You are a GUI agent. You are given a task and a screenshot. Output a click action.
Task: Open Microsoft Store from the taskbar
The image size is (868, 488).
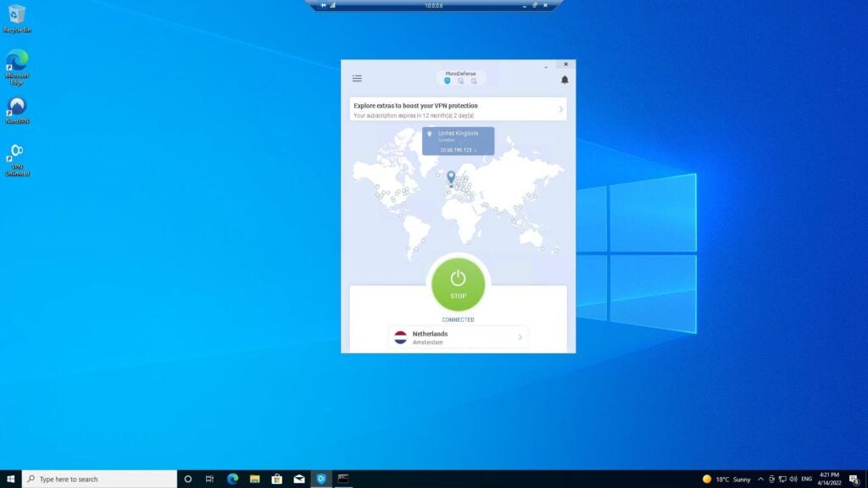pyautogui.click(x=277, y=480)
